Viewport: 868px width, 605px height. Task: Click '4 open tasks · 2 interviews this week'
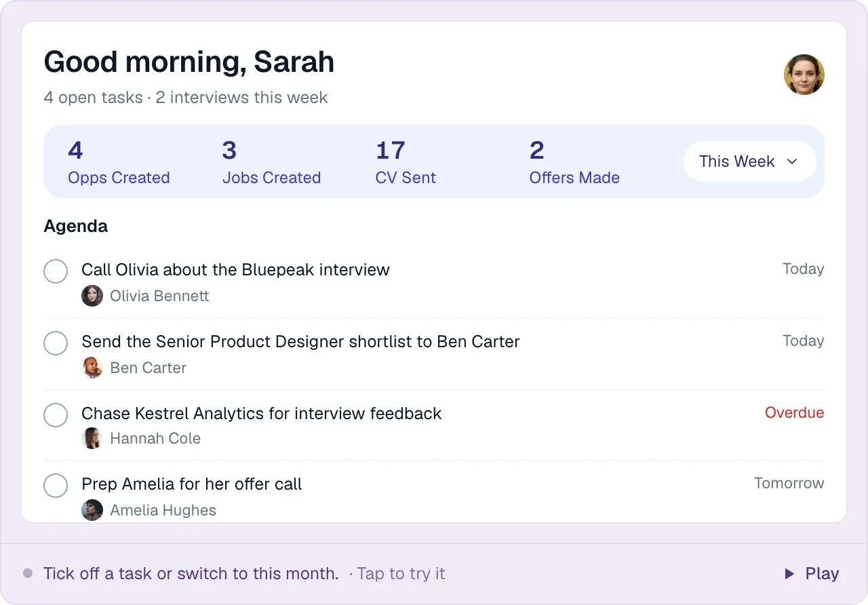click(x=186, y=98)
